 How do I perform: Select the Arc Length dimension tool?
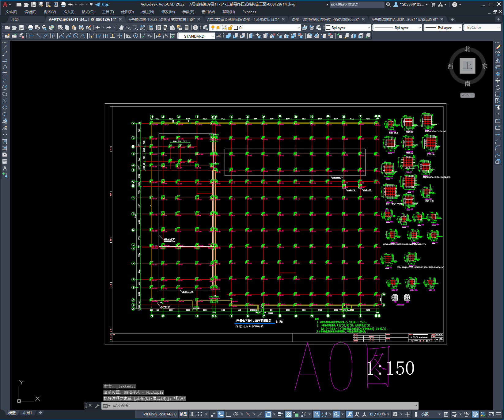[x=46, y=36]
